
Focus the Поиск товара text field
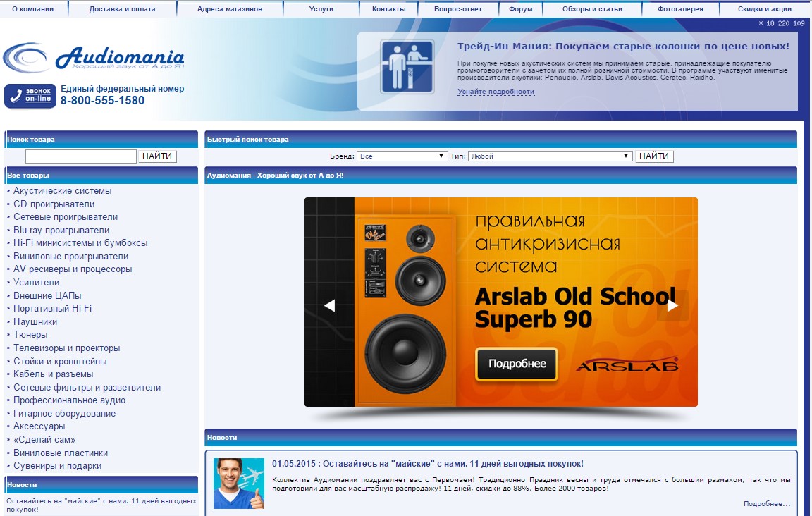point(81,156)
